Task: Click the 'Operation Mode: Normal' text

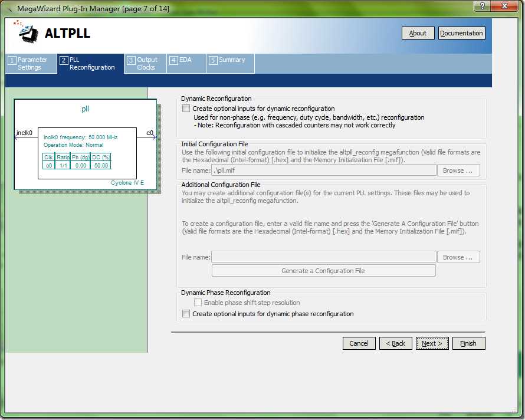Action: 73,145
